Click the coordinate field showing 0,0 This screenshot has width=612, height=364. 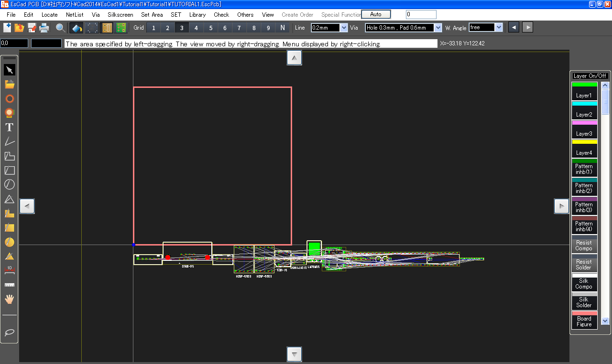click(14, 43)
